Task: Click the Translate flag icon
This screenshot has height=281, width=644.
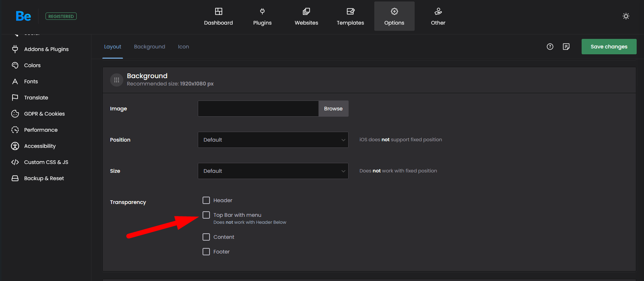Action: click(15, 98)
